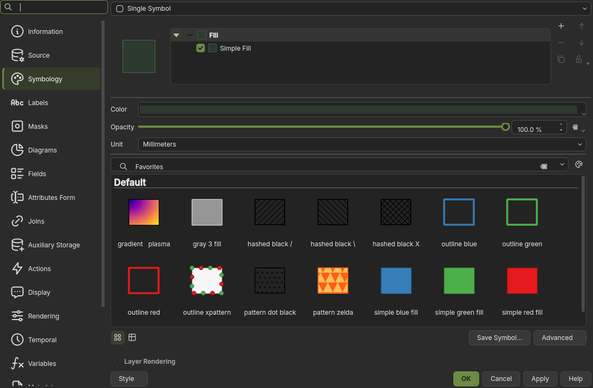Choose the outline xpattern symbol
The image size is (593, 388).
point(207,291)
